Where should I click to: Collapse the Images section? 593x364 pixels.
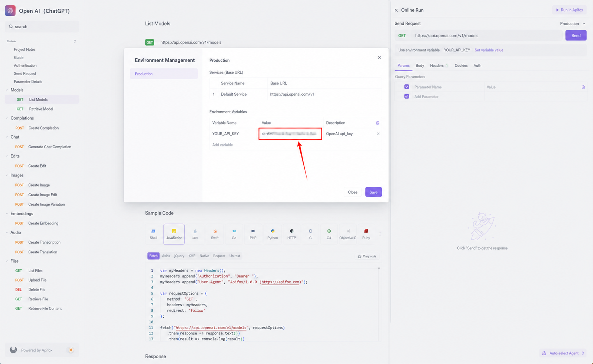point(7,175)
